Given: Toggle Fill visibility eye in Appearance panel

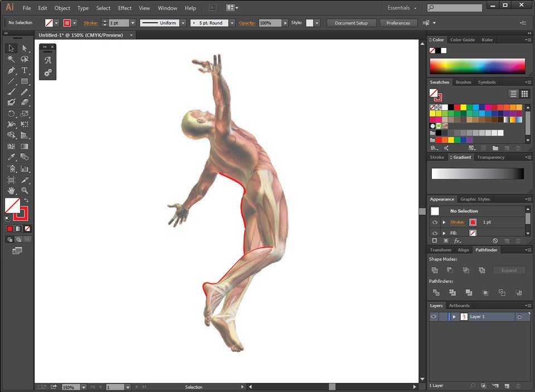Looking at the screenshot, I should tap(435, 233).
